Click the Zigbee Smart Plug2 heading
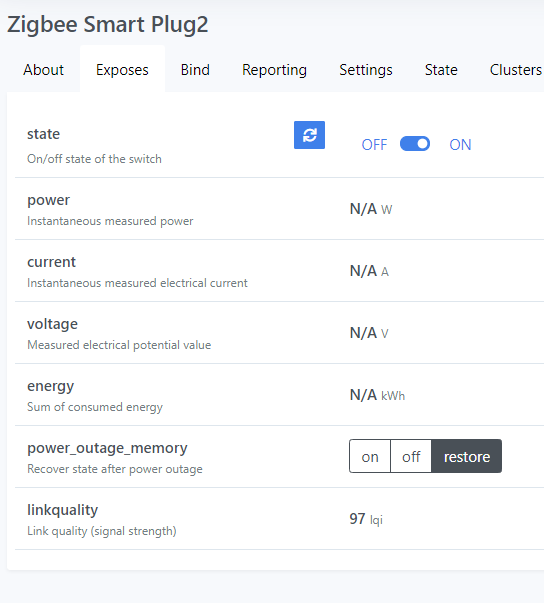Screen dimensions: 544x603 [x=108, y=25]
